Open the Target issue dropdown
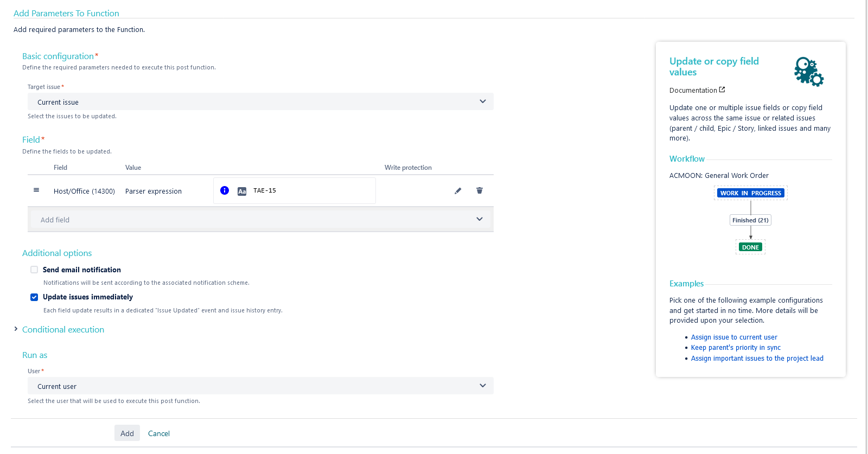 260,101
